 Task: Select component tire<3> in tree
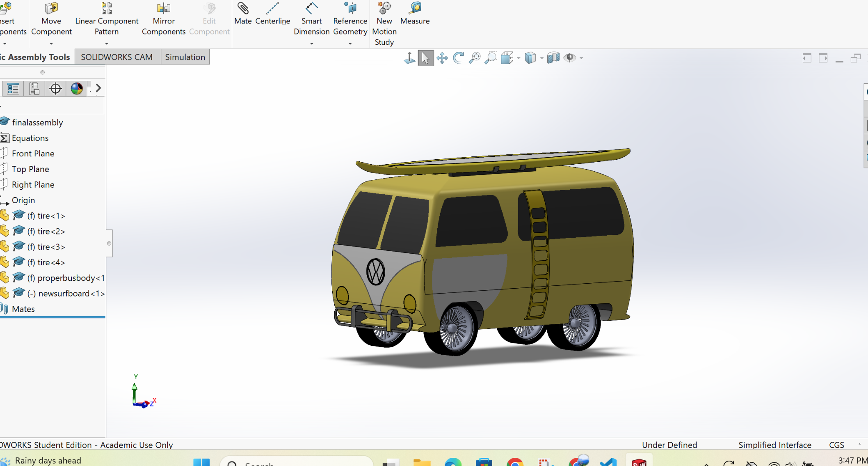tap(46, 247)
